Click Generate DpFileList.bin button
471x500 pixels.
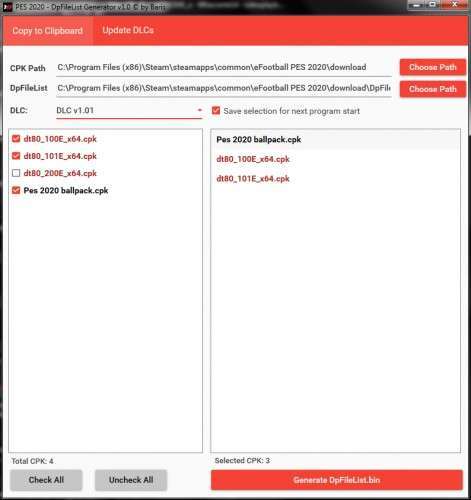(337, 480)
